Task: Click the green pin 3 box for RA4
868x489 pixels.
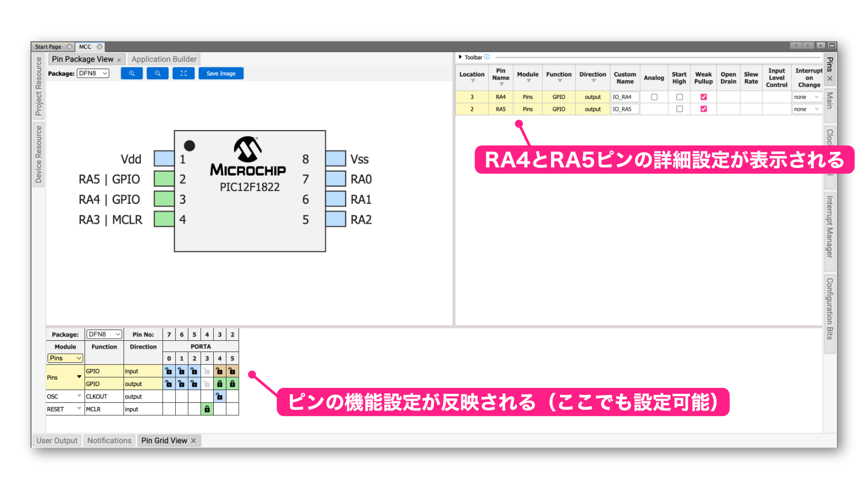Action: (164, 199)
